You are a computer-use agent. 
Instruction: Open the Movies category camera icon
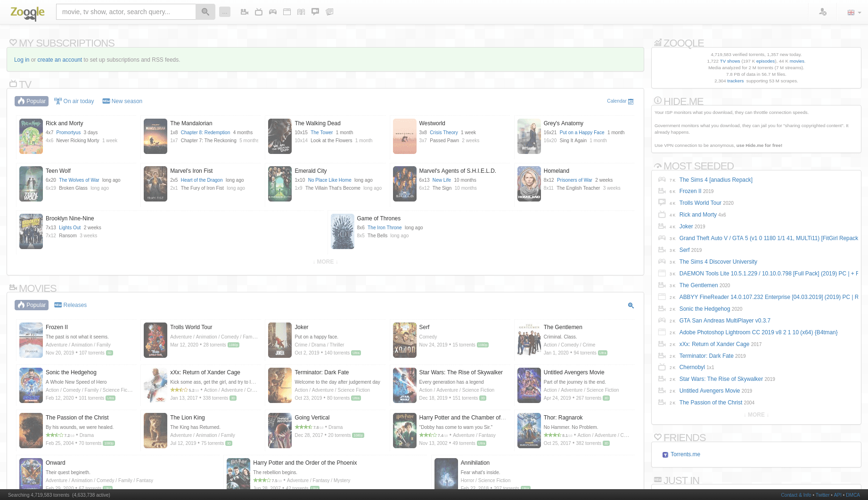click(244, 12)
